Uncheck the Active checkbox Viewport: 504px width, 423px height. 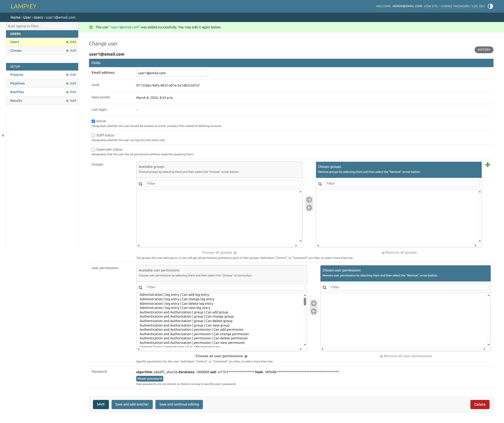[x=93, y=121]
